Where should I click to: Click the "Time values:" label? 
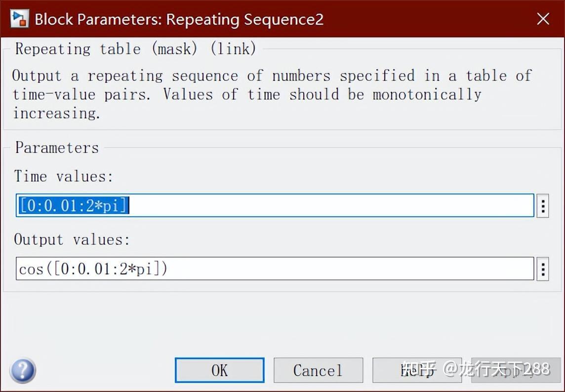(64, 176)
